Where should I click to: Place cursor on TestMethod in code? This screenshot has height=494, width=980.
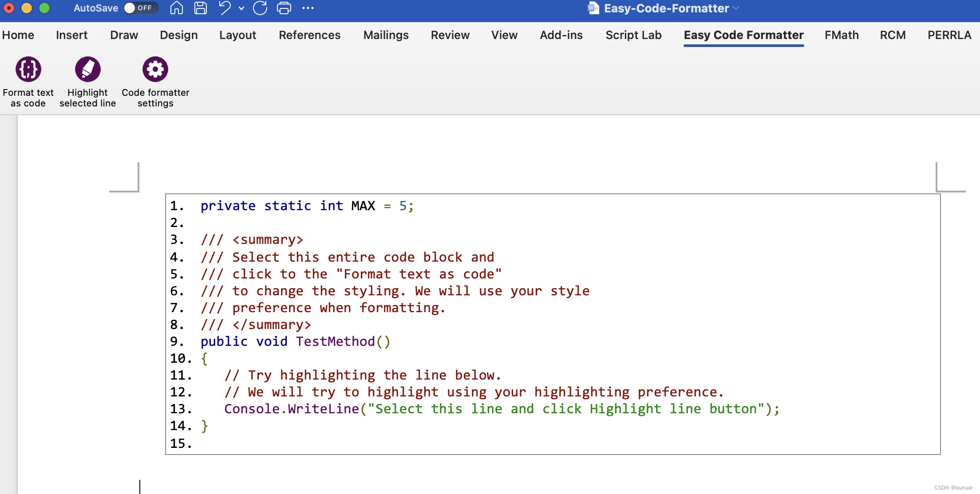point(336,341)
